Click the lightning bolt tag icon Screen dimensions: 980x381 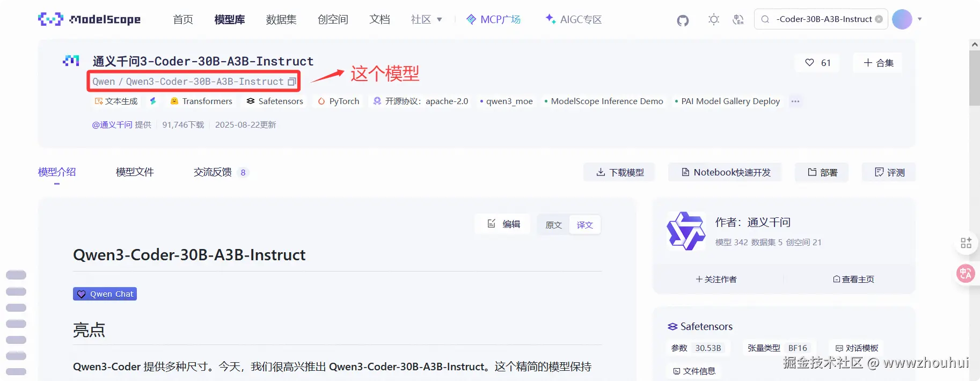tap(153, 101)
